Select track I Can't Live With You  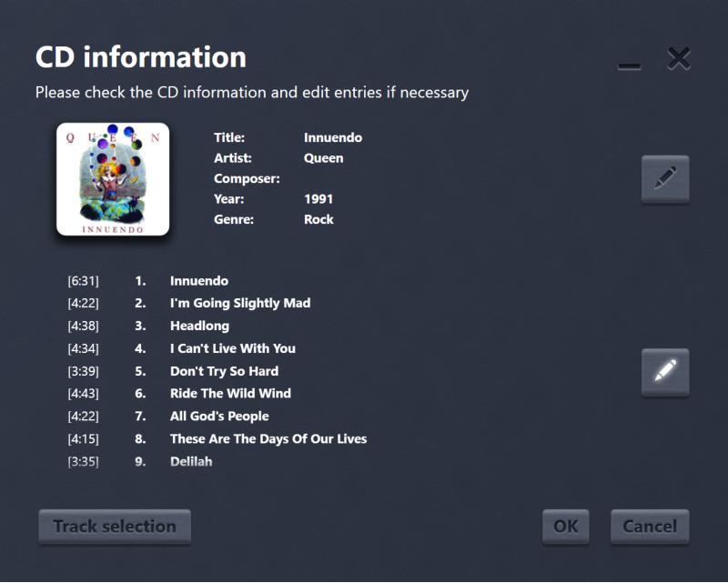tap(233, 348)
